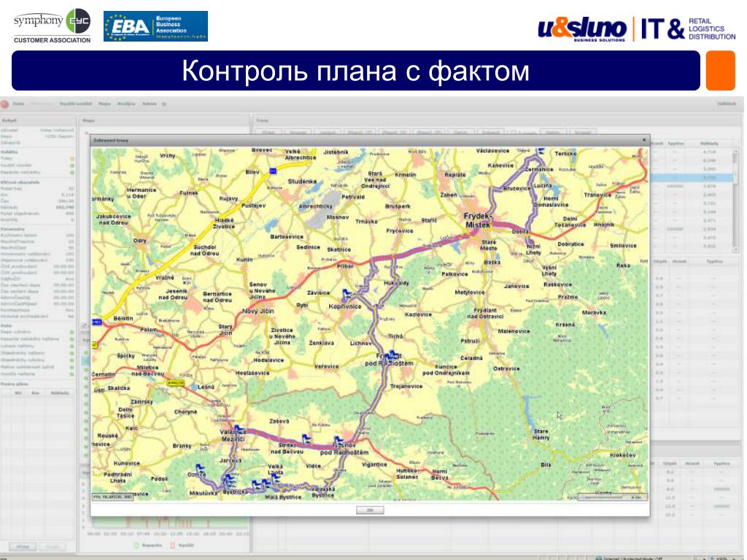Click the Frýdlant nad Ostravicí label
Viewport: 747px width, 560px height.
(485, 313)
